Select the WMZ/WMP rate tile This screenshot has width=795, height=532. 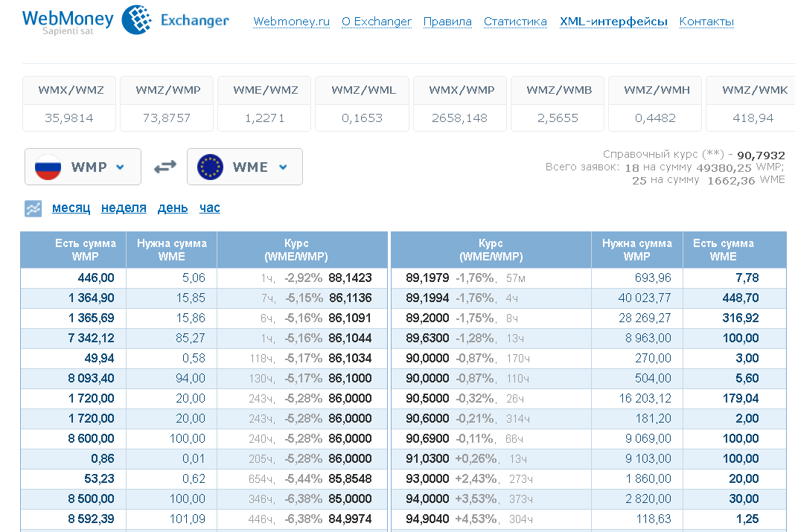(x=167, y=104)
